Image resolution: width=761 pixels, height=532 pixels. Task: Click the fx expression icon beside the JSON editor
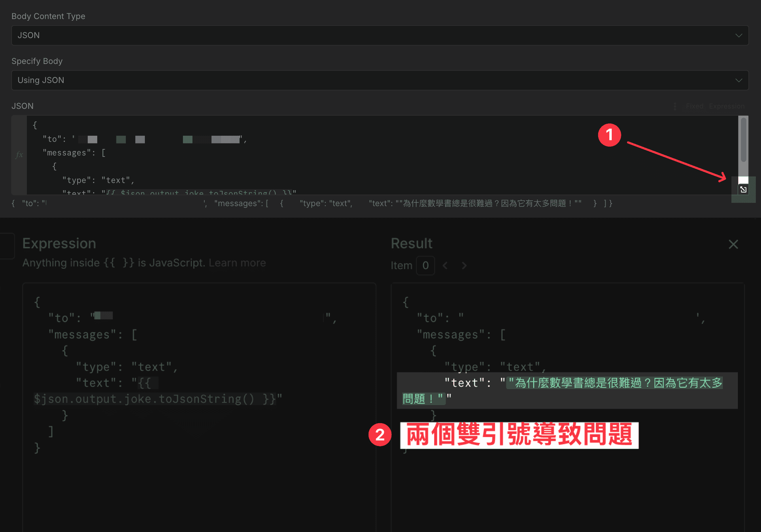(x=19, y=155)
